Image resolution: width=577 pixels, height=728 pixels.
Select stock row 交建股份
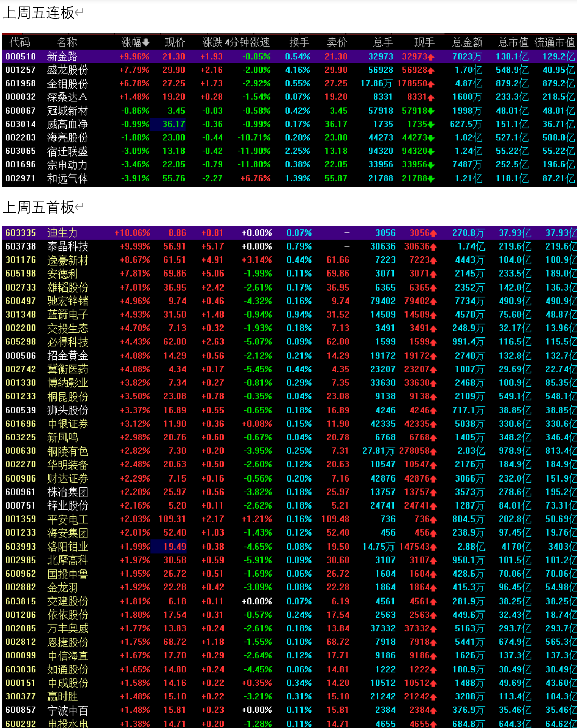point(290,601)
